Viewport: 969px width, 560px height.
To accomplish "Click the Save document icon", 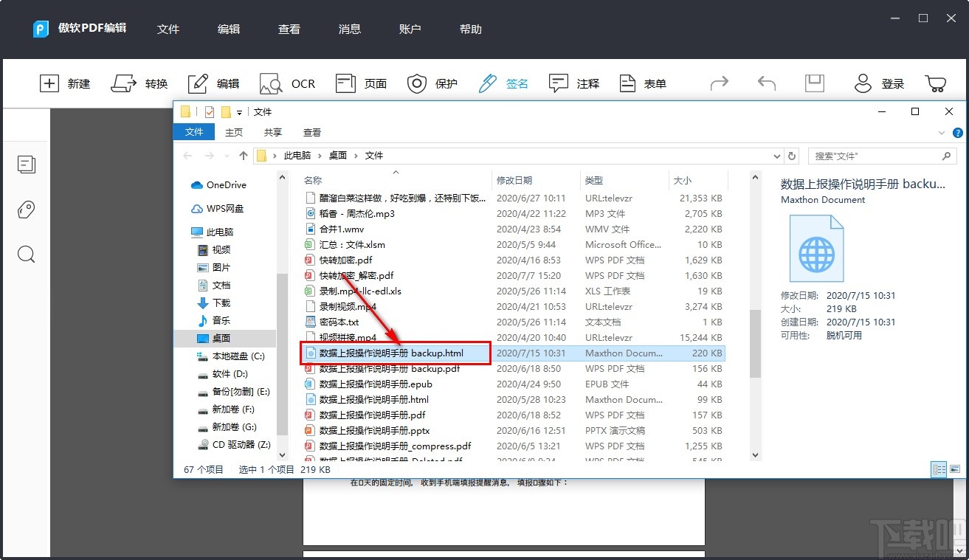I will tap(814, 83).
